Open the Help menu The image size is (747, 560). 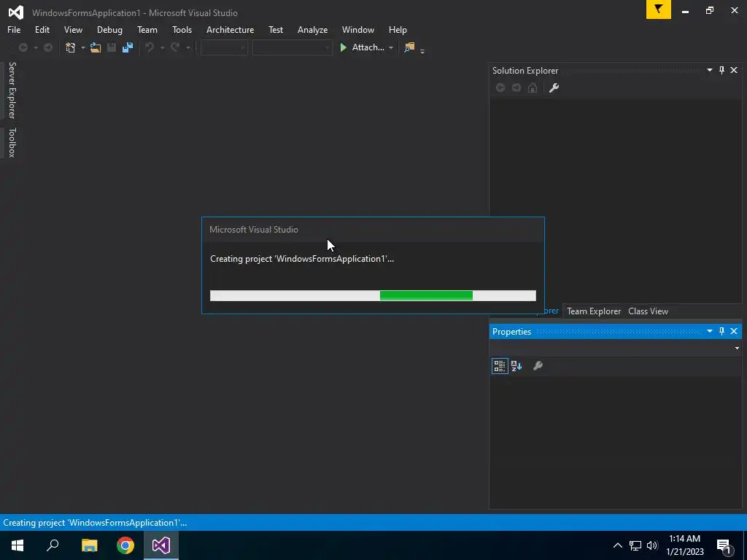(398, 29)
